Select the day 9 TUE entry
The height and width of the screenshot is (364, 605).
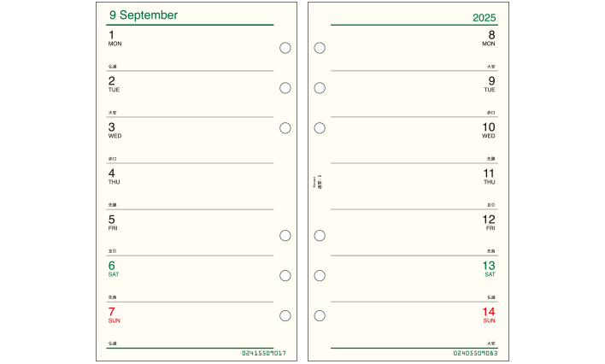pyautogui.click(x=490, y=84)
